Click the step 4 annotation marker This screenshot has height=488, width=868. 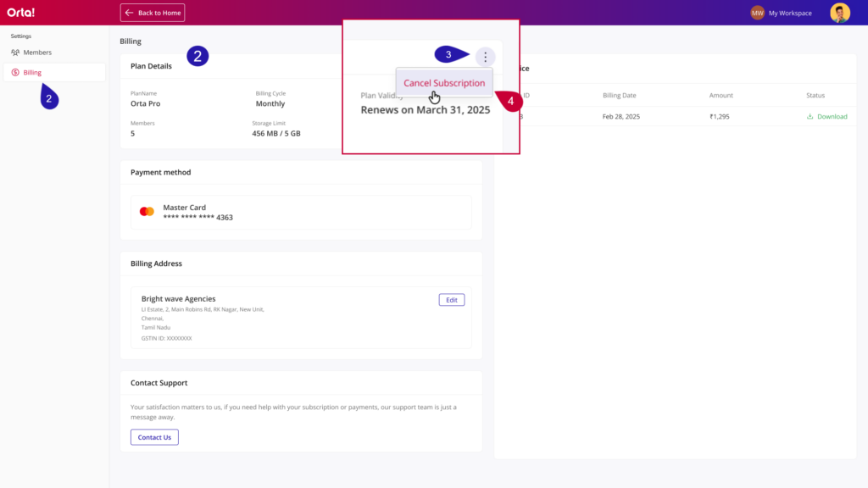tap(509, 100)
